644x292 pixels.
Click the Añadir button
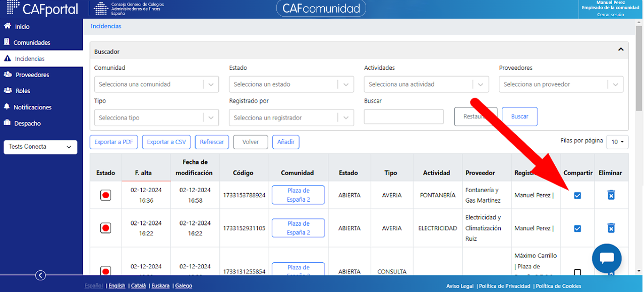click(x=286, y=142)
